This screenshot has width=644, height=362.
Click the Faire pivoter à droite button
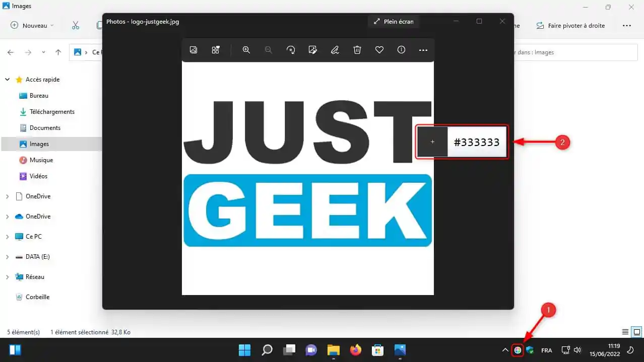[571, 25]
